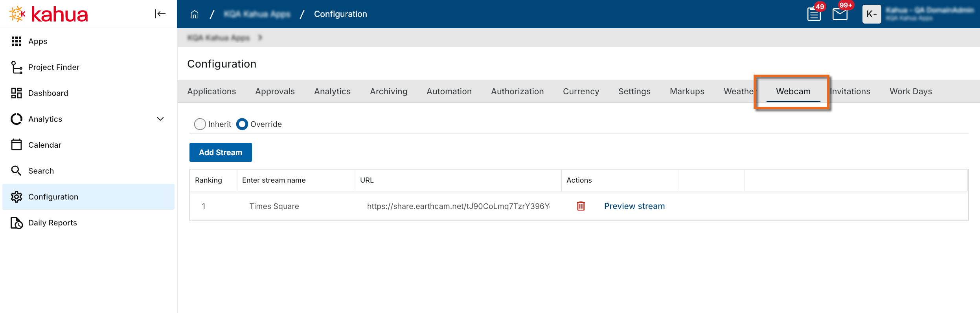Open Daily Reports in sidebar

[52, 223]
